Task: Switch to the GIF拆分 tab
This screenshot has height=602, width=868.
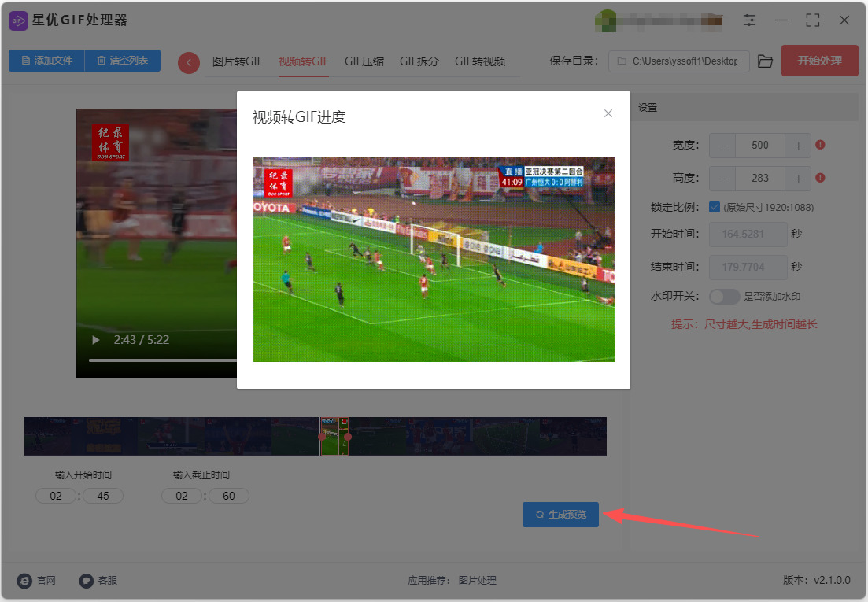Action: pos(419,61)
